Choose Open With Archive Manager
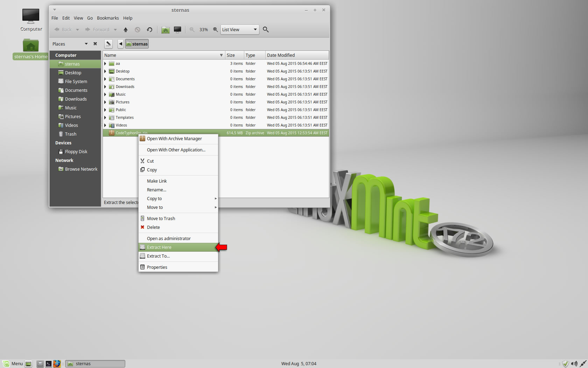 pos(178,139)
